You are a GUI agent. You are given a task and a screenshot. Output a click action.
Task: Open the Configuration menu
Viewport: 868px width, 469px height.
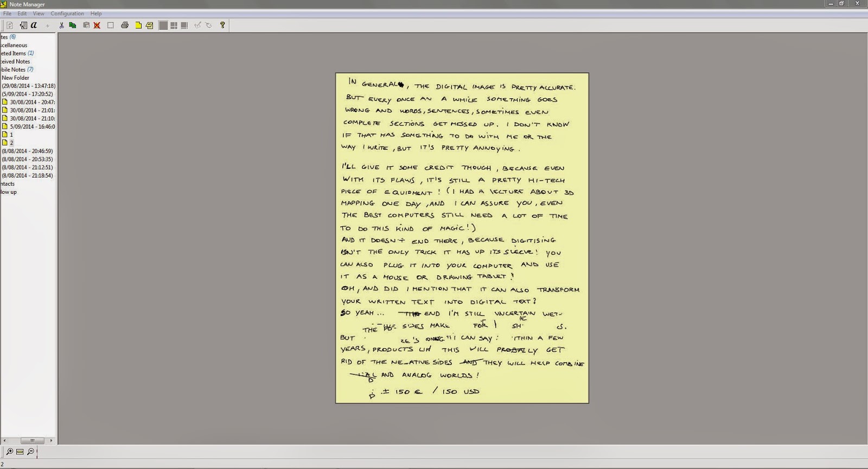[x=67, y=14]
